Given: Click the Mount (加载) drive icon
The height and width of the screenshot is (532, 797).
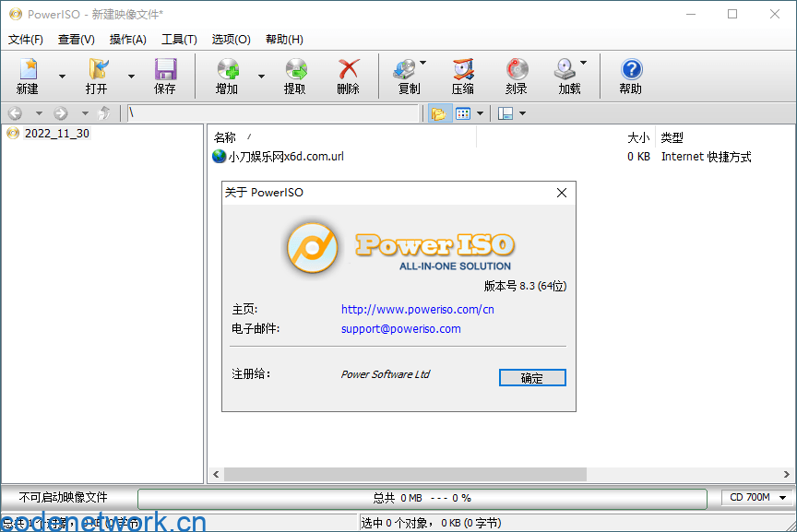Looking at the screenshot, I should pyautogui.click(x=565, y=70).
